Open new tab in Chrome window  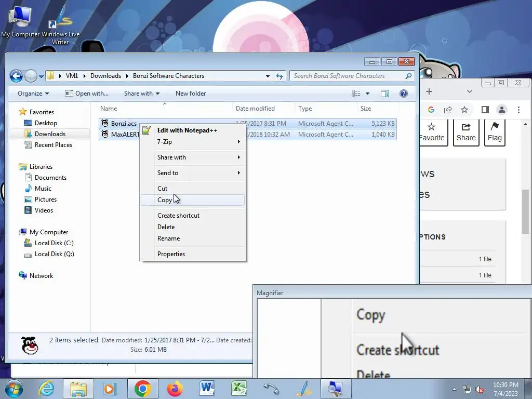[x=429, y=91]
